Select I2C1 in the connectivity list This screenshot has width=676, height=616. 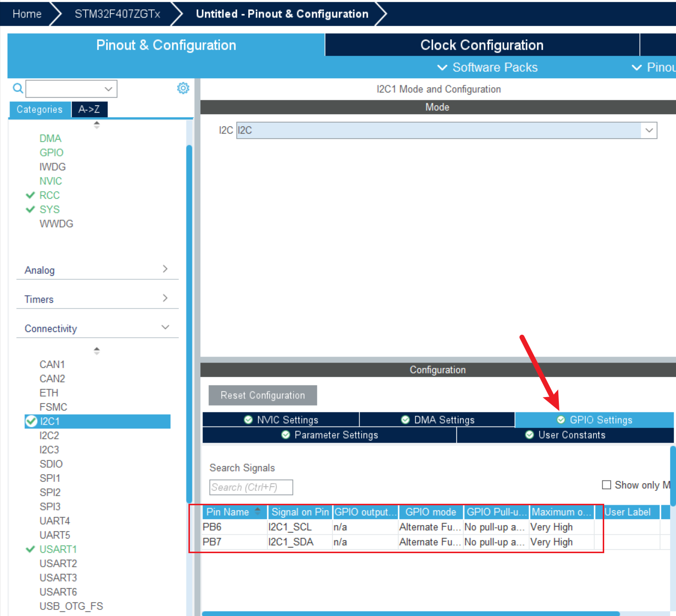[98, 421]
